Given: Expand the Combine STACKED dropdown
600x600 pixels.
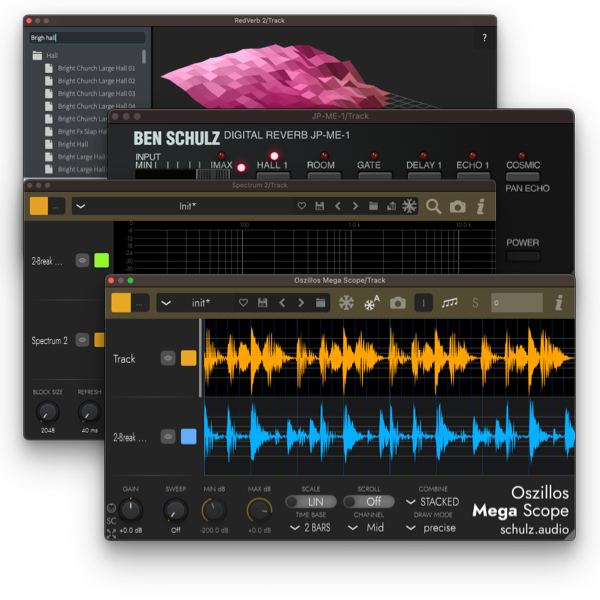Looking at the screenshot, I should point(433,501).
